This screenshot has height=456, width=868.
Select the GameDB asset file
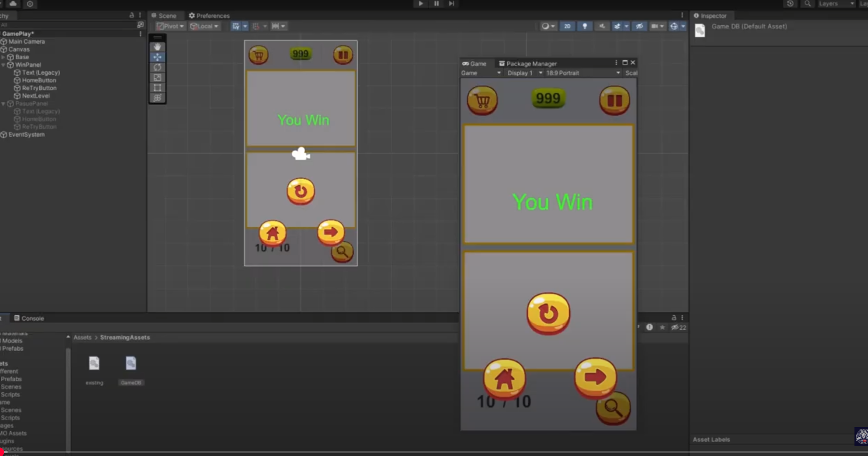click(x=131, y=371)
